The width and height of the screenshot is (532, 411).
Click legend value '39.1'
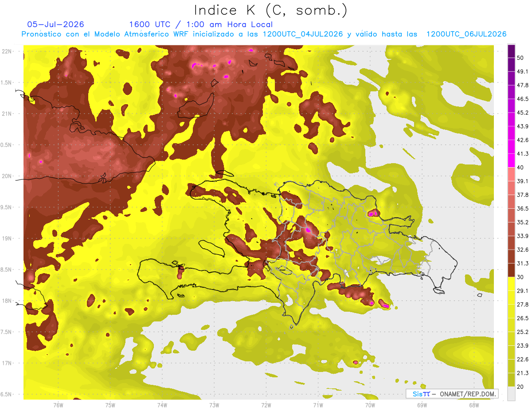(523, 181)
